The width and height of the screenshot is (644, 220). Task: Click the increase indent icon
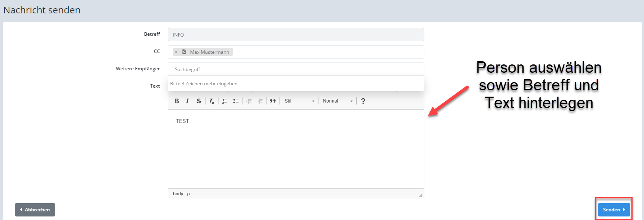click(260, 101)
